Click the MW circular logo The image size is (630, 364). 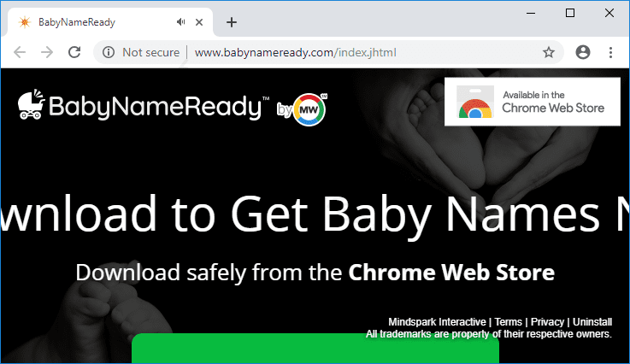coord(309,109)
